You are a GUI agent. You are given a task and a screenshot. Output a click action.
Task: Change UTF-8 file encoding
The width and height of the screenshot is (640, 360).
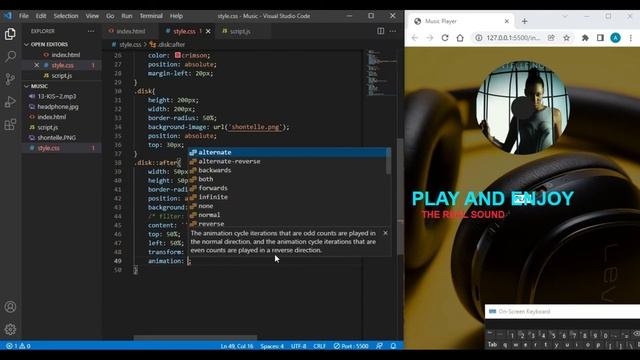pos(299,346)
